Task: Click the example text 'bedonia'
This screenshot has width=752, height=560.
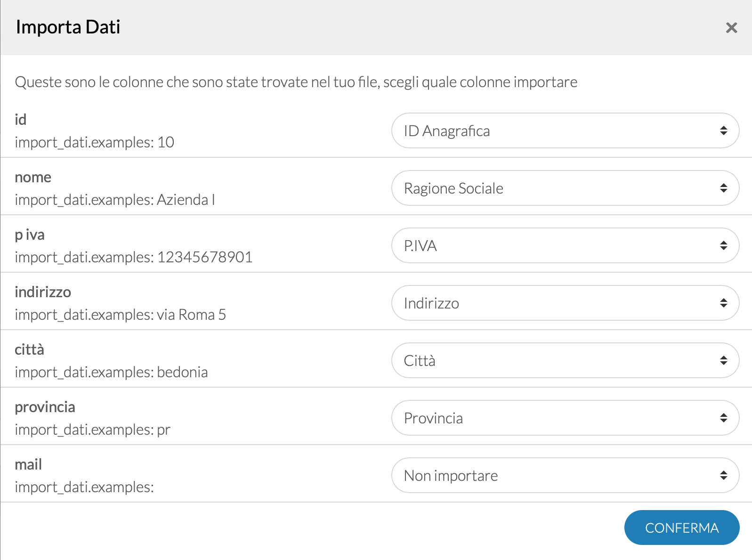Action: (x=182, y=372)
